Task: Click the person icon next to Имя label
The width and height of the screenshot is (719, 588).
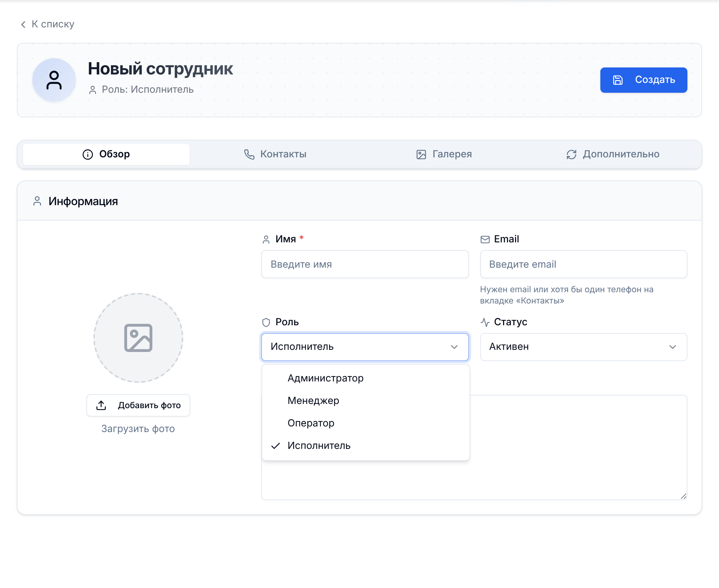Action: [266, 240]
